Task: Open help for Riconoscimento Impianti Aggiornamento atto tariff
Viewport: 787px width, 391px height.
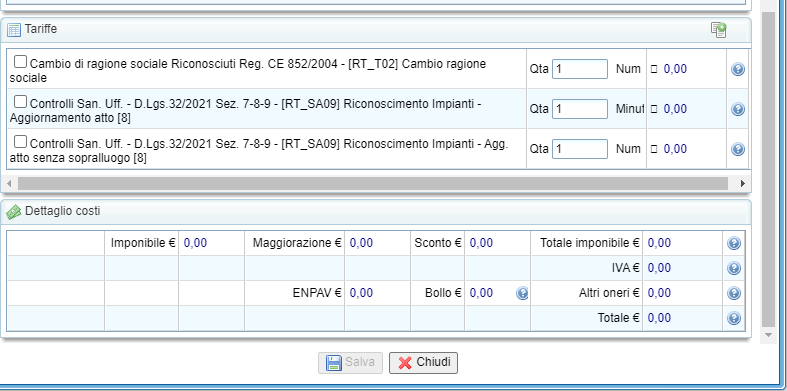Action: (x=737, y=109)
